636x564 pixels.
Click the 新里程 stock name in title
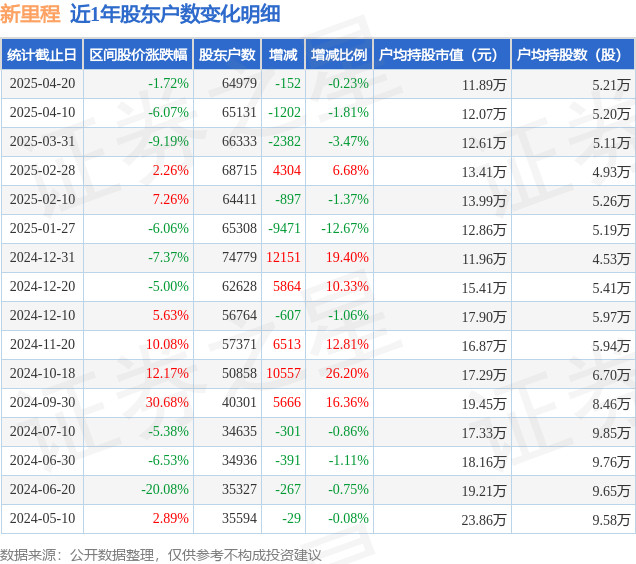pyautogui.click(x=30, y=14)
